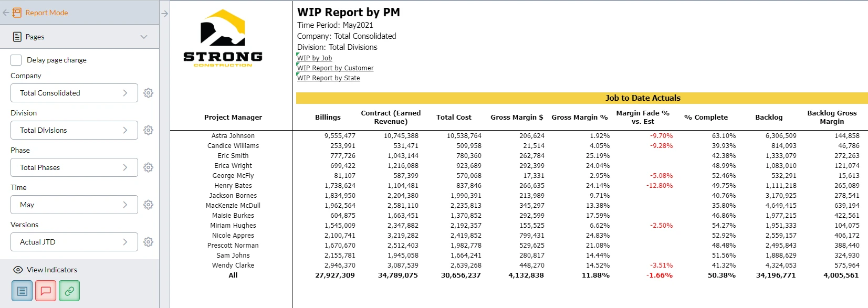Select the Prescott Norman row name
Screen dimensions: 868x308
(x=233, y=246)
